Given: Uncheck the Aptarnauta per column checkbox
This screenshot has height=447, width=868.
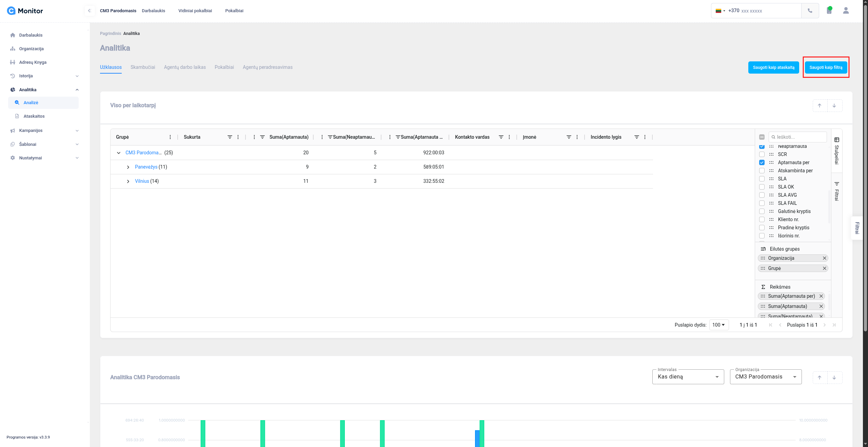Looking at the screenshot, I should tap(762, 162).
